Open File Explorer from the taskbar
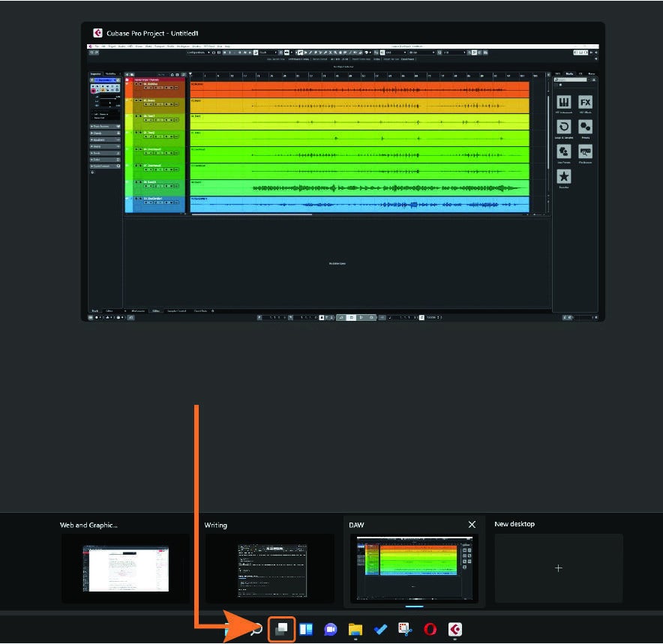Viewport: 663px width, 644px height. coord(355,630)
